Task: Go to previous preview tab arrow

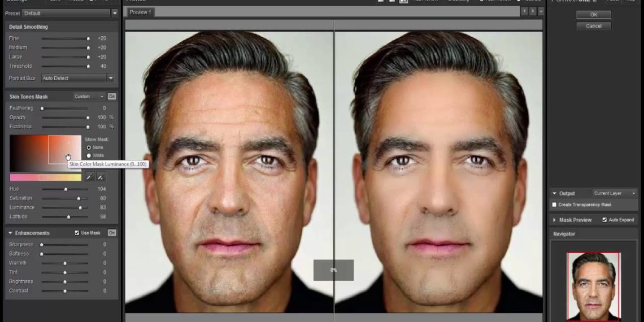Action: point(524,11)
